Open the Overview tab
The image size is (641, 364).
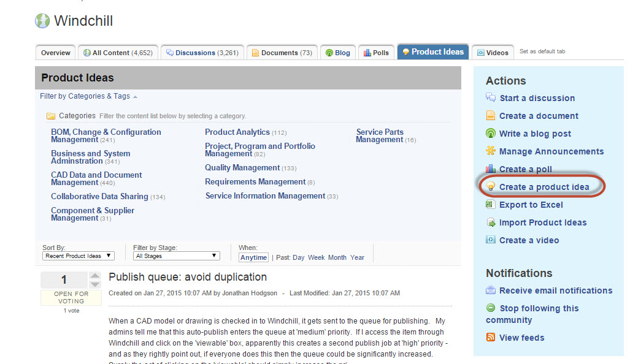(x=56, y=53)
